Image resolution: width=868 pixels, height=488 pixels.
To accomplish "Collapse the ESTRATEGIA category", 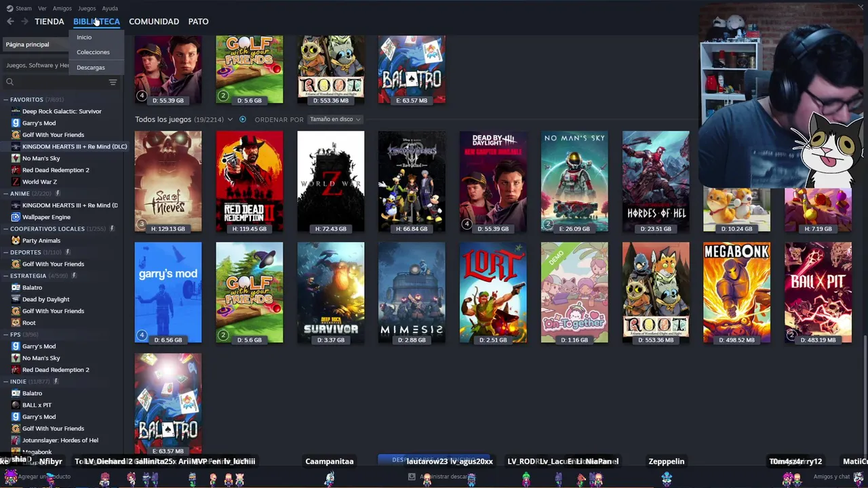I will (x=5, y=276).
